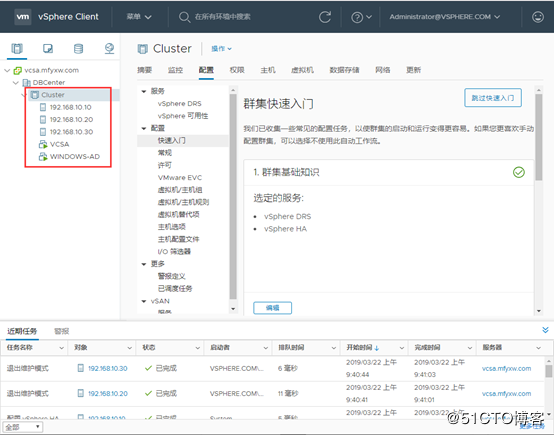Open the VMware EVC item

180,177
